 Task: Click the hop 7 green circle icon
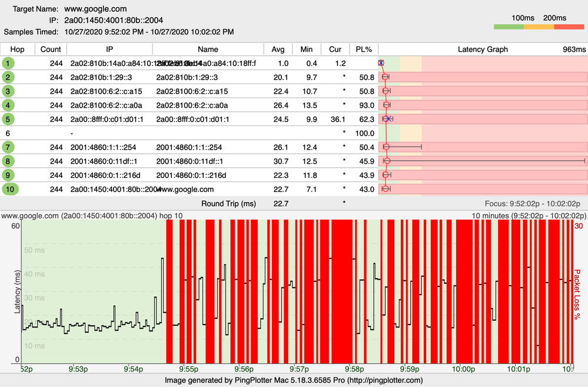(x=8, y=147)
